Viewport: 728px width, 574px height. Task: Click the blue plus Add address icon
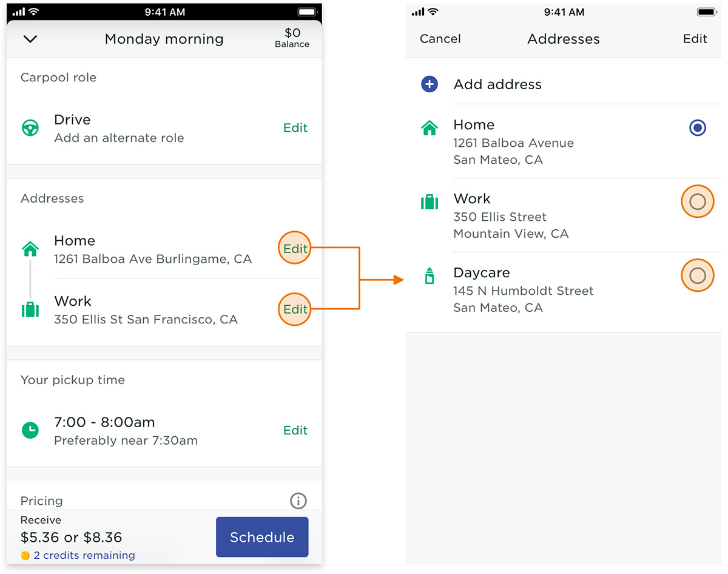point(430,84)
